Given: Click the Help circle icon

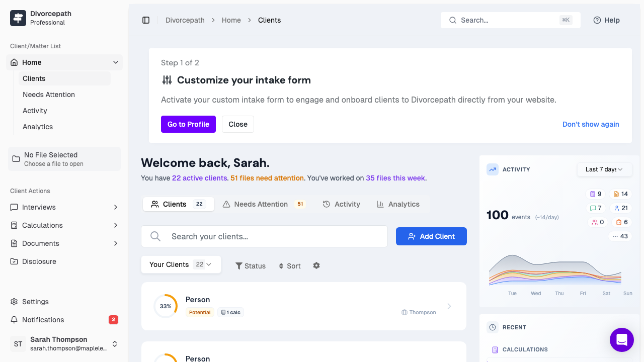Looking at the screenshot, I should pyautogui.click(x=597, y=20).
